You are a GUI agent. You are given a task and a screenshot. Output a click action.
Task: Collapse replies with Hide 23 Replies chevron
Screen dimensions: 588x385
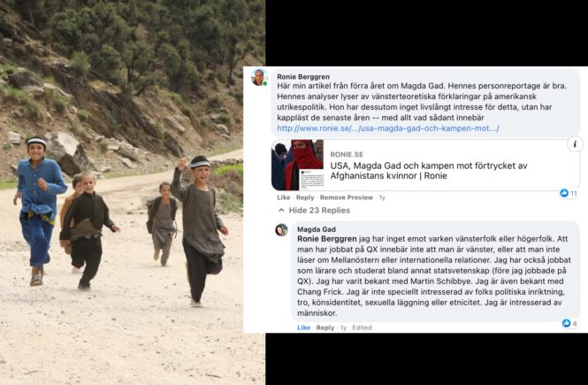click(x=281, y=211)
